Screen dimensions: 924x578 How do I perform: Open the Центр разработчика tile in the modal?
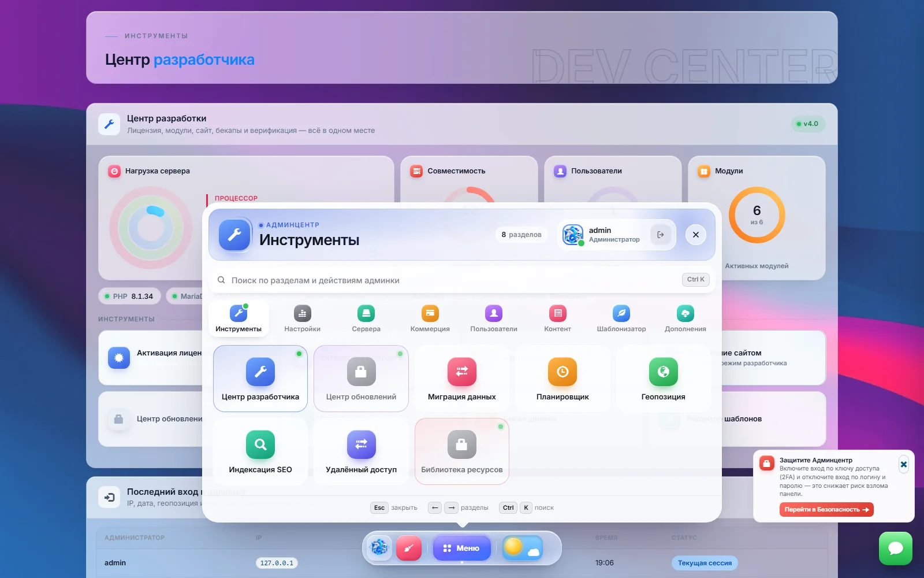tap(260, 379)
